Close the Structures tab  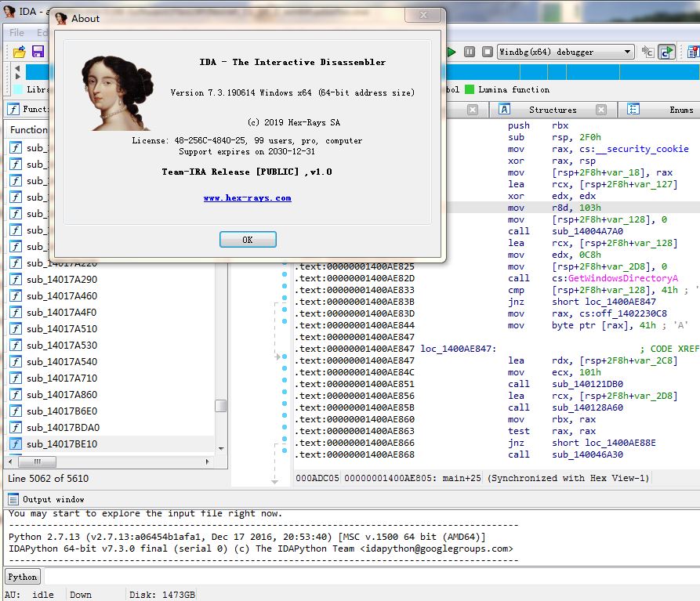tap(601, 110)
